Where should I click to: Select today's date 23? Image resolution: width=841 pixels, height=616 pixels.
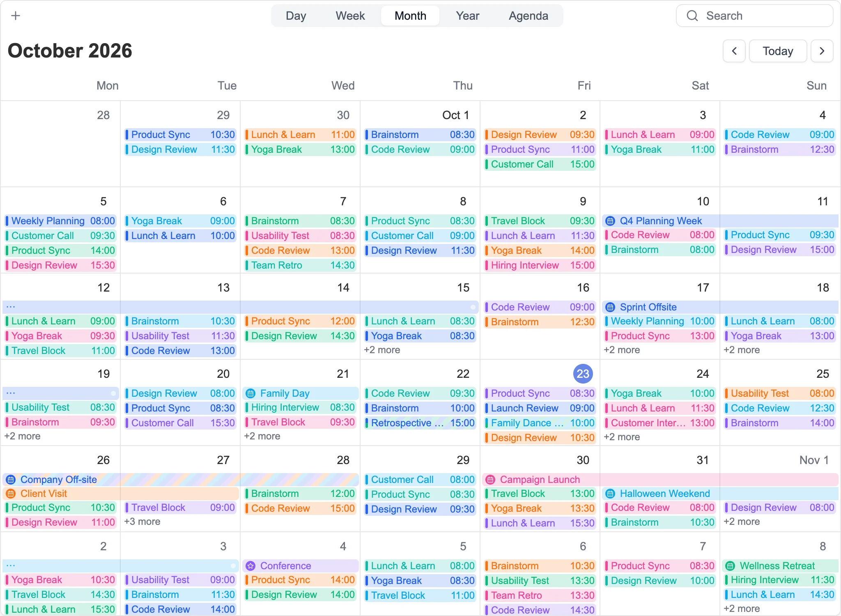tap(583, 374)
